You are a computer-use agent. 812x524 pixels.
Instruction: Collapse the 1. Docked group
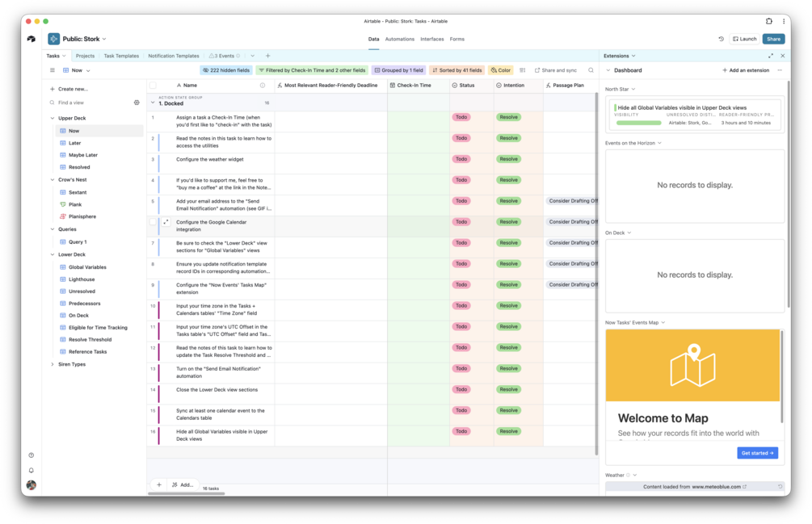pyautogui.click(x=153, y=103)
